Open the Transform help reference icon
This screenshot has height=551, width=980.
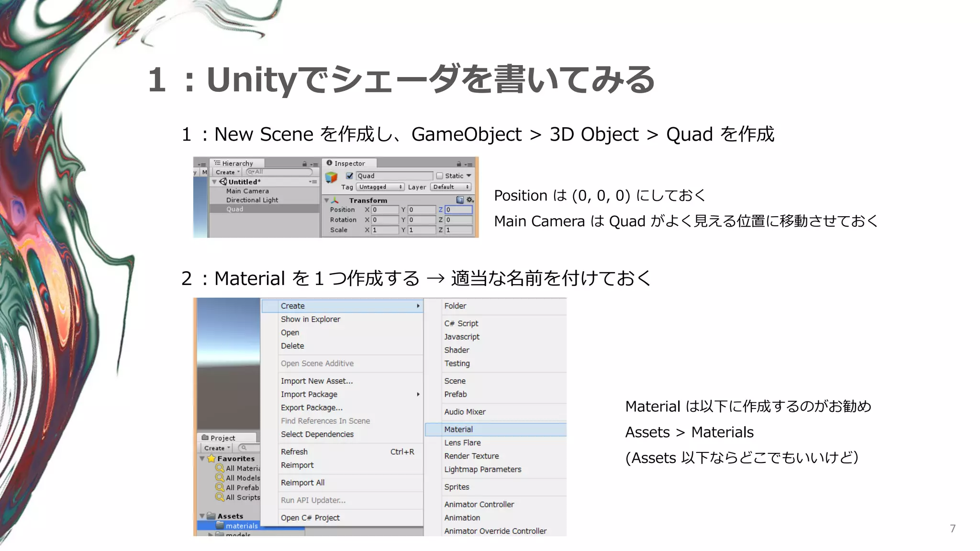coord(460,200)
